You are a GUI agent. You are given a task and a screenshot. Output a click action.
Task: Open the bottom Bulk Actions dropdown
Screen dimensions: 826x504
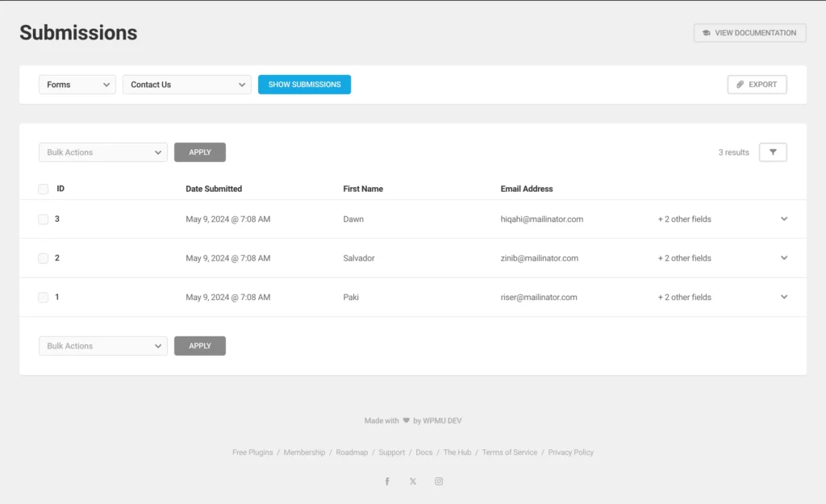103,346
